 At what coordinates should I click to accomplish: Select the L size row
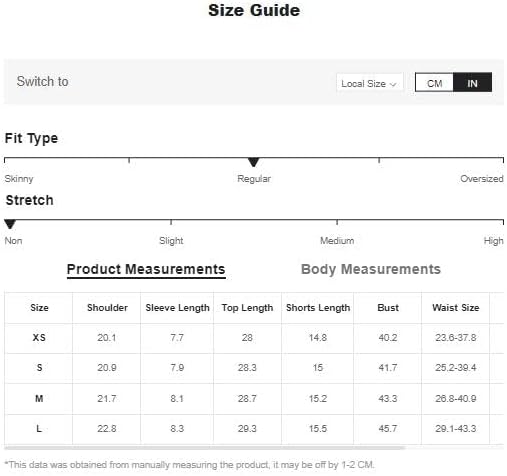pos(254,429)
